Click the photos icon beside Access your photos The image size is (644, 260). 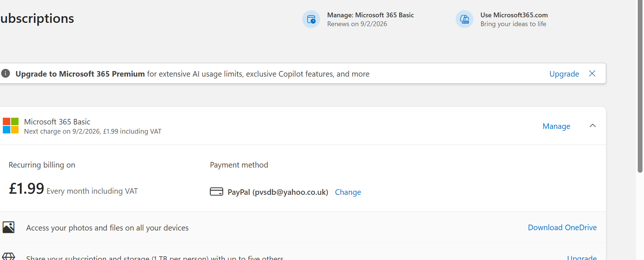pos(8,227)
